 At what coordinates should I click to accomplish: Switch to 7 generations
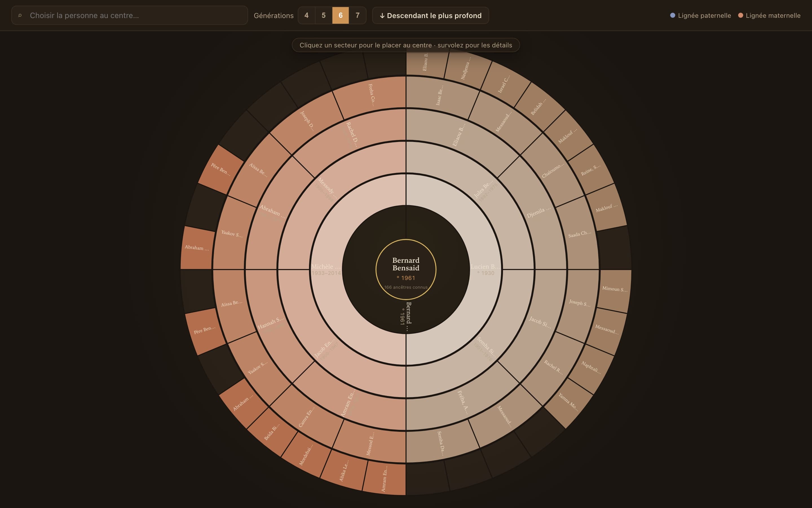[x=358, y=16]
